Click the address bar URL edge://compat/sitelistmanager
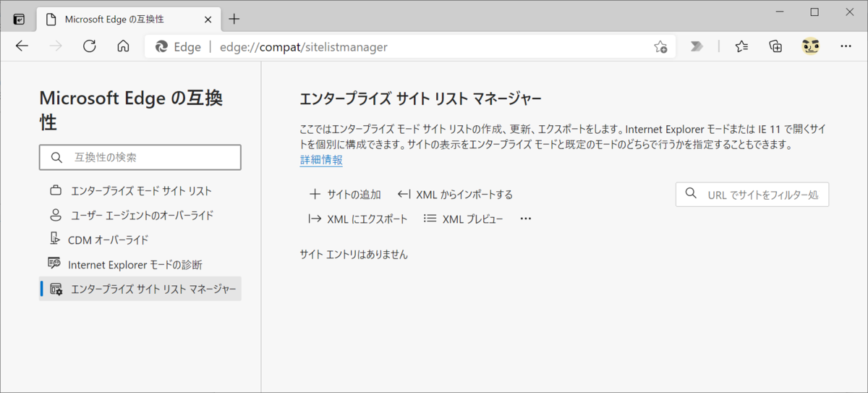The image size is (868, 393). pos(304,47)
